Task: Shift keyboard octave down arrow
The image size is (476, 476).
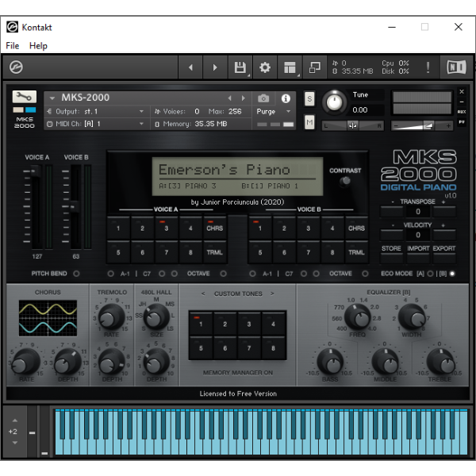Action: (14, 443)
